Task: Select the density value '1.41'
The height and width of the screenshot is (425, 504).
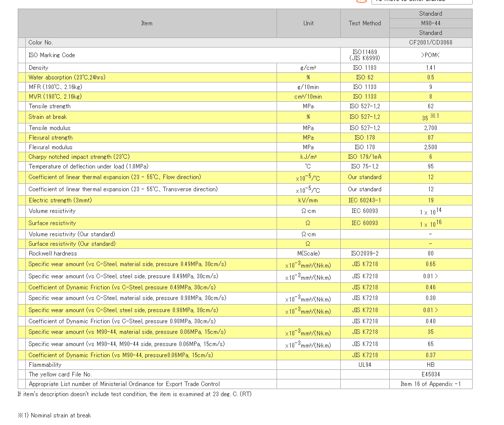Action: pos(431,68)
